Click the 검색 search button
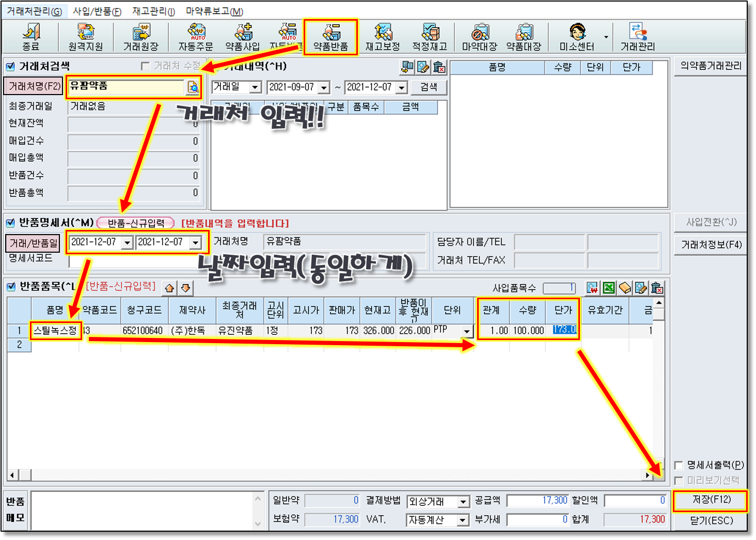The image size is (756, 540). coord(429,87)
